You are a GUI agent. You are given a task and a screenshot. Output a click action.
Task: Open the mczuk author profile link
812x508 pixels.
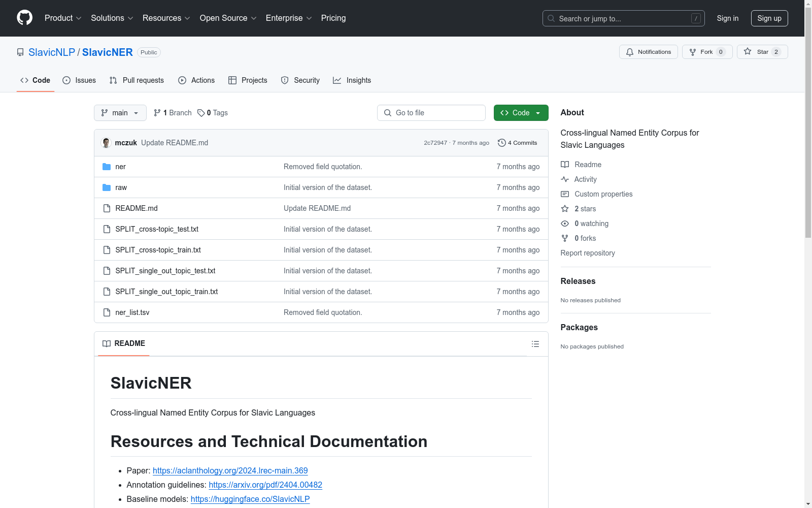(x=126, y=143)
